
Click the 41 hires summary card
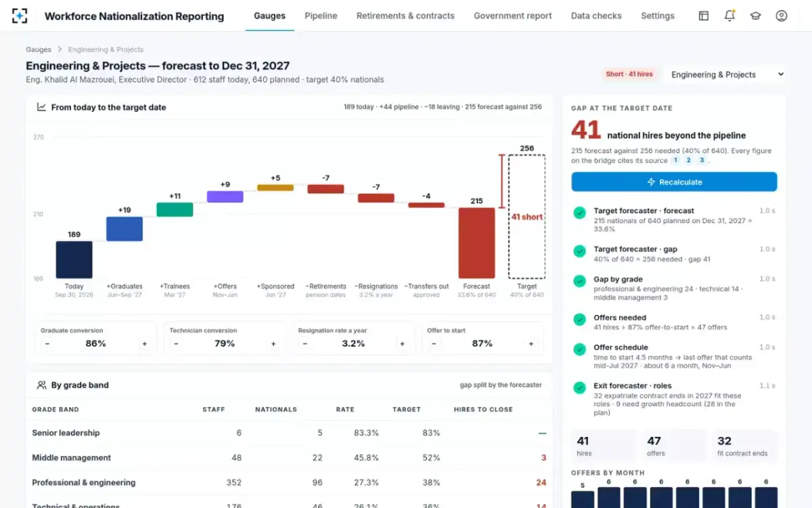pyautogui.click(x=604, y=446)
